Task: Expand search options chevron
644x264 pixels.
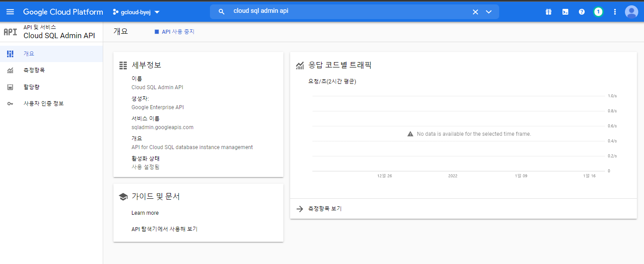Action: [x=489, y=12]
